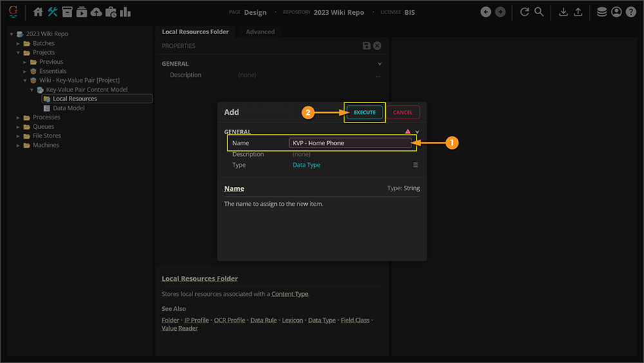Click the database stack icon
The height and width of the screenshot is (363, 644).
pyautogui.click(x=601, y=12)
